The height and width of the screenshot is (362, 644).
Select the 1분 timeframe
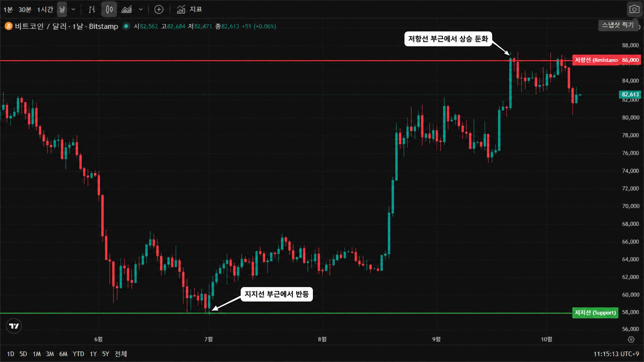click(x=8, y=9)
